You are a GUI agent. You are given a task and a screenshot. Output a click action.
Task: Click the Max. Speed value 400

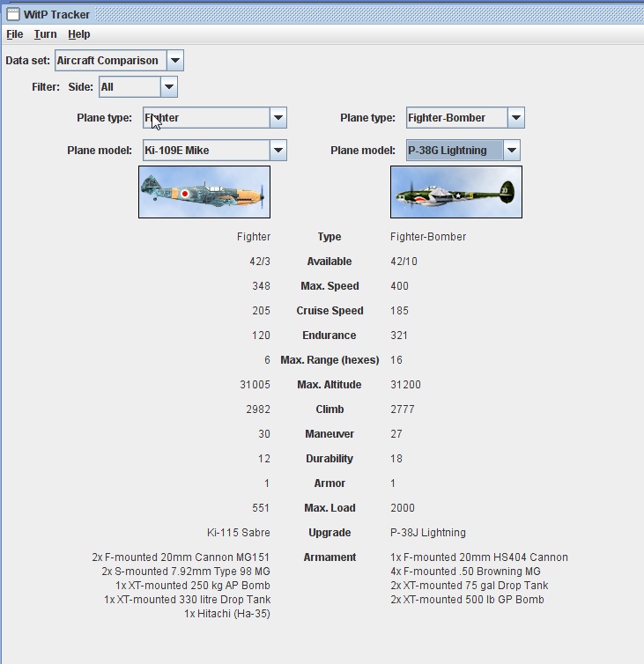[x=400, y=286]
